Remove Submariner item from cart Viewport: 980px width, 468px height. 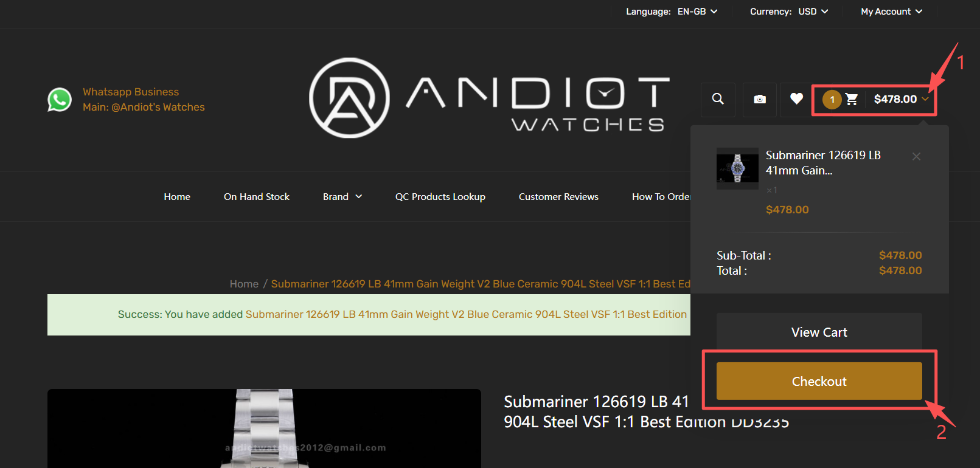916,156
